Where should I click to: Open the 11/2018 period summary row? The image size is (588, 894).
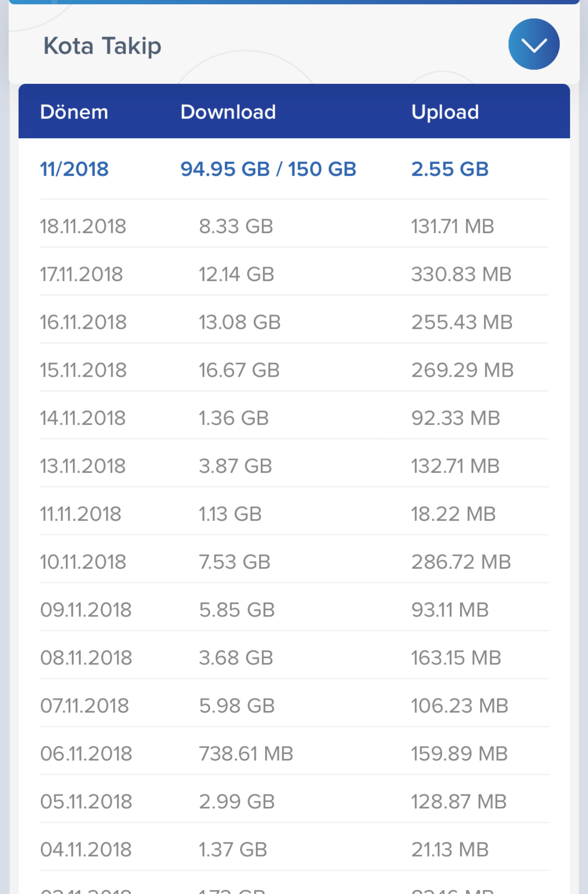(x=294, y=169)
